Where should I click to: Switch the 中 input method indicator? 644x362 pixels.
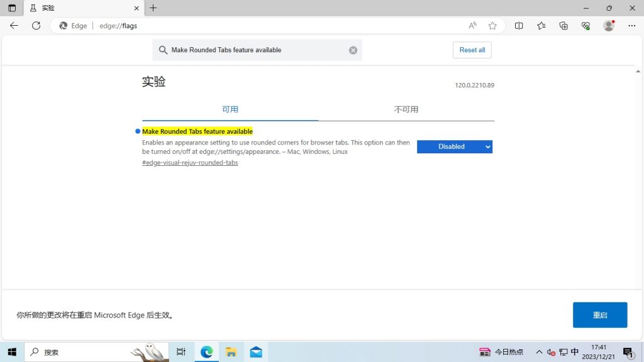point(575,352)
